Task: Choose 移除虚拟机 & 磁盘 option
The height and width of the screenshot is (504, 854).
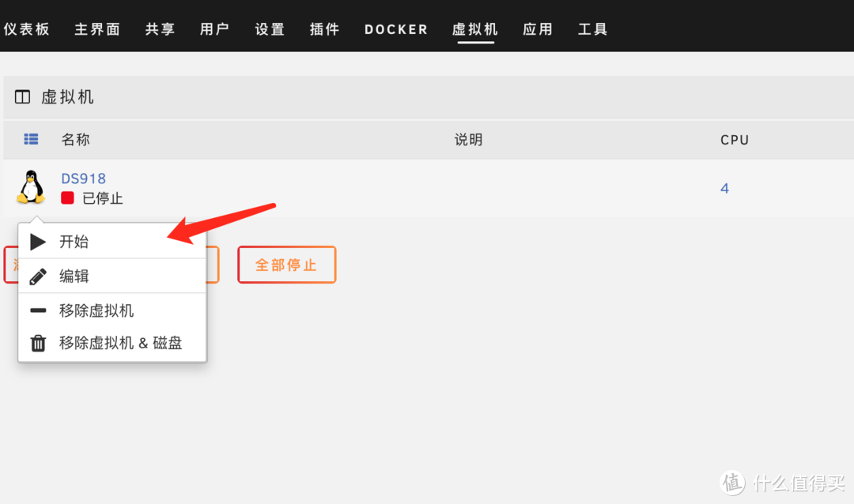Action: 119,342
